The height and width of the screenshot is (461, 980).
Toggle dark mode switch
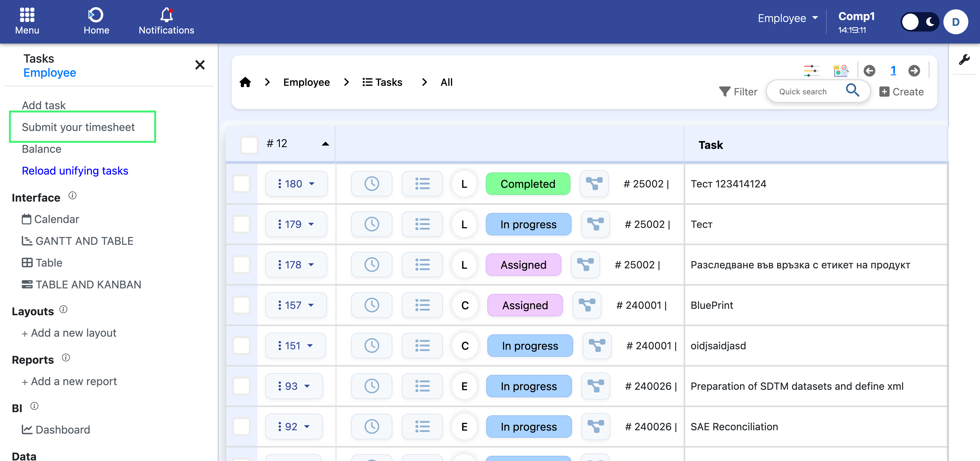click(920, 22)
